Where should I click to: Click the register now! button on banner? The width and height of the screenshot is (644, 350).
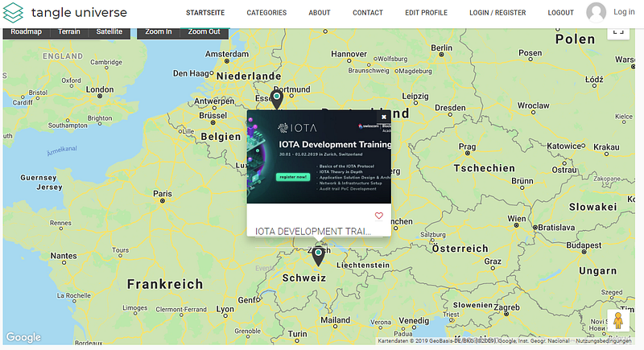click(293, 177)
